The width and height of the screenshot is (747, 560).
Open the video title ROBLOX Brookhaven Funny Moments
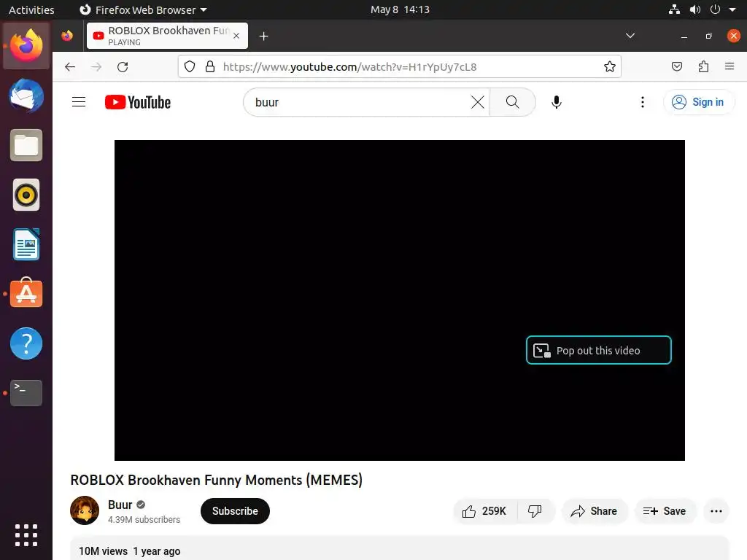[x=216, y=480]
